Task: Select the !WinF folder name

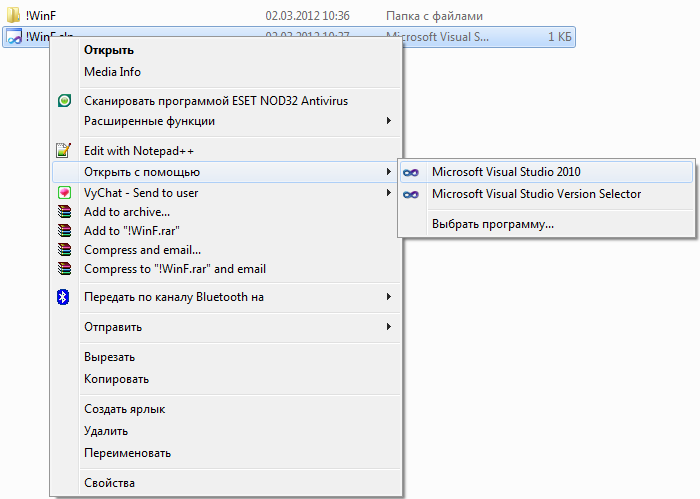Action: 41,16
